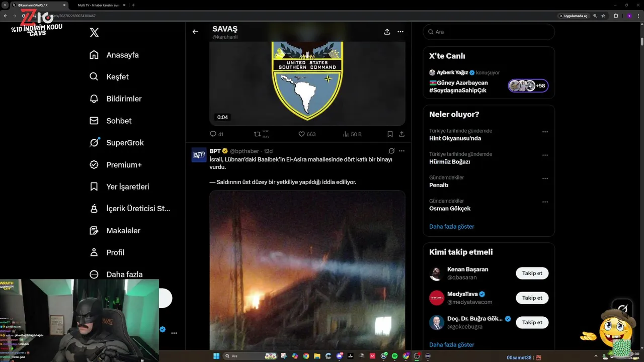
Task: Click the İçerik Üreticisi sidebar icon
Action: (x=94, y=209)
